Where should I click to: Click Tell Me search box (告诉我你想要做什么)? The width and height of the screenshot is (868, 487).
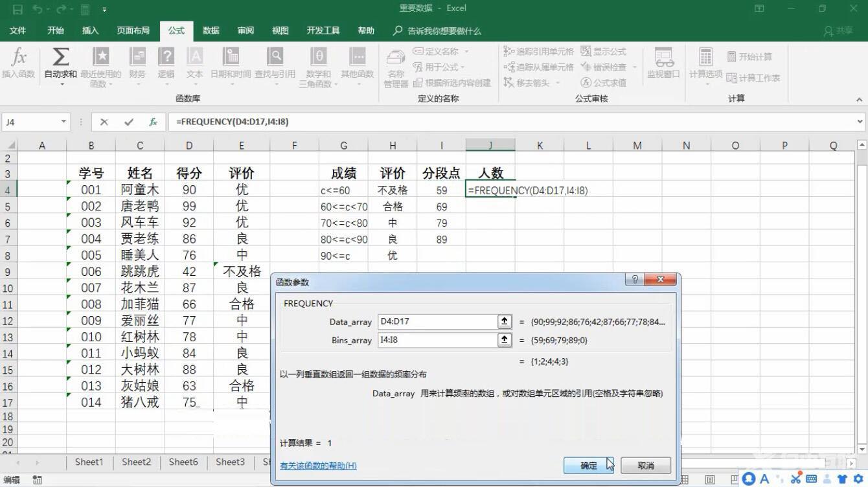pos(438,30)
